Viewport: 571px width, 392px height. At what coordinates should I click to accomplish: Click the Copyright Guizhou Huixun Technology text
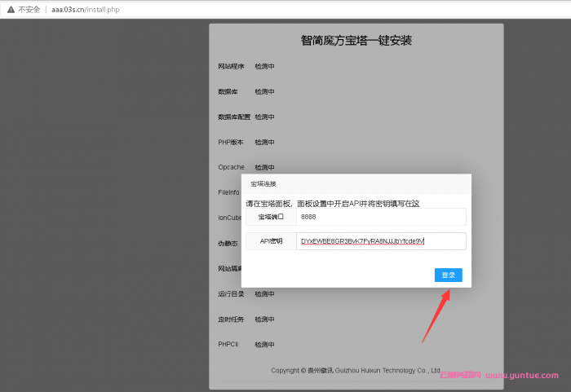[x=356, y=370]
